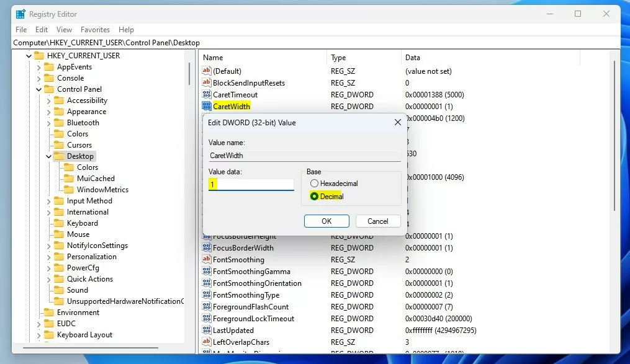Click the LastUpdated DWORD icon
The width and height of the screenshot is (630, 364).
coord(207,330)
